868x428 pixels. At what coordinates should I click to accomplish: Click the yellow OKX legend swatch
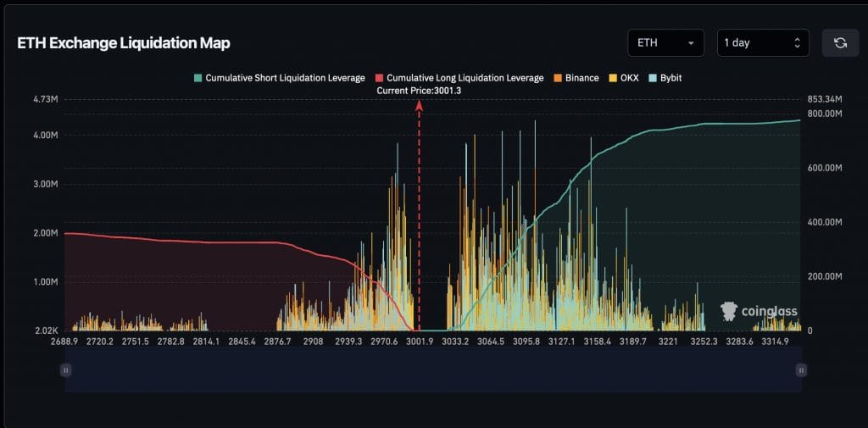click(613, 78)
